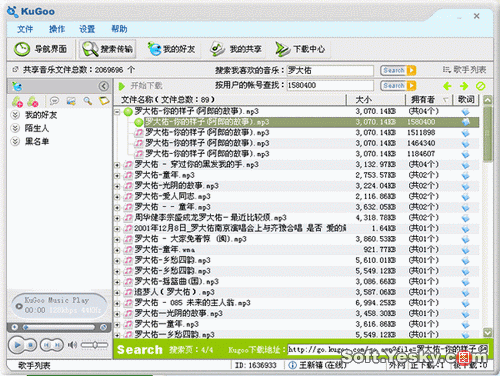Expand the 陌生人 group

click(x=15, y=128)
